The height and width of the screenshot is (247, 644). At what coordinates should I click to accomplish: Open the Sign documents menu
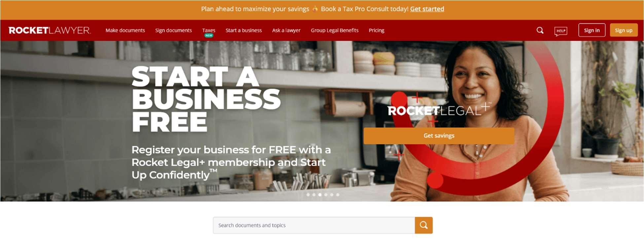[x=173, y=30]
